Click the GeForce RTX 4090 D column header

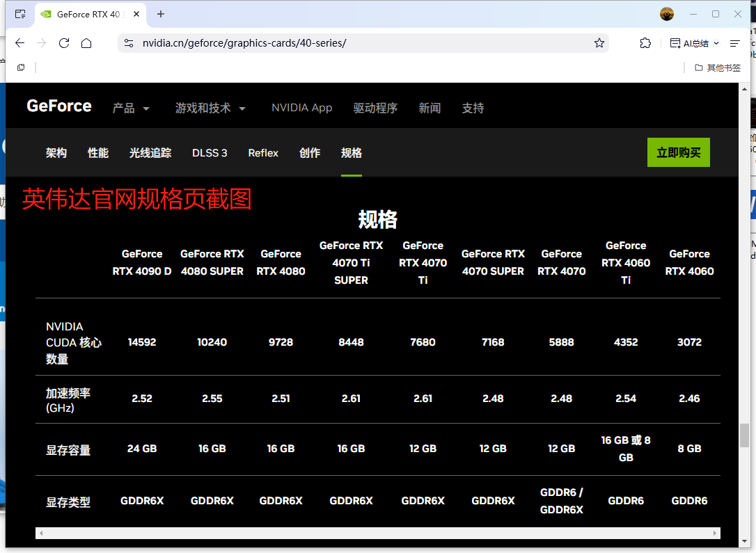point(142,262)
